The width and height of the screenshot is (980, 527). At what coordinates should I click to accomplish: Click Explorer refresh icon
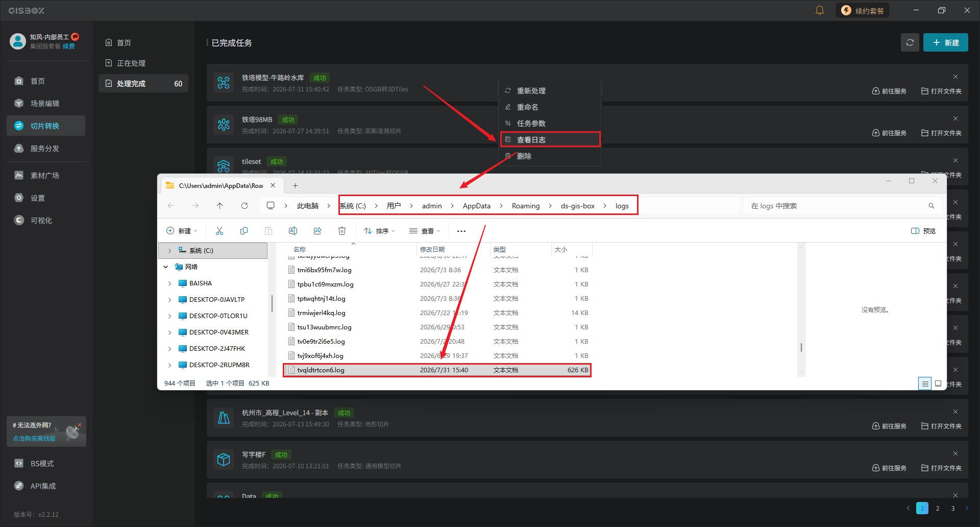[244, 206]
